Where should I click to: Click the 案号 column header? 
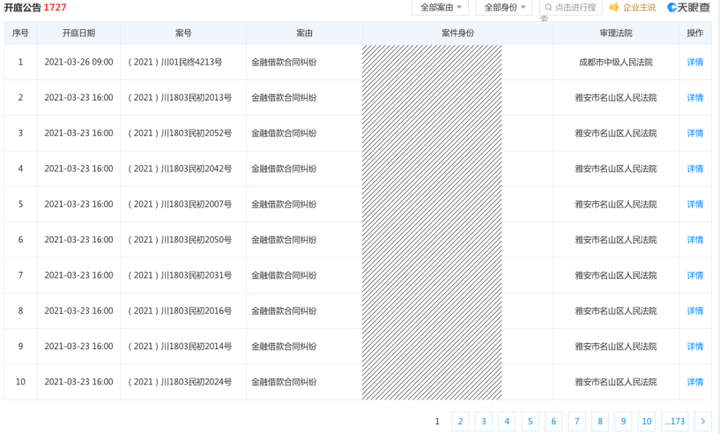(x=183, y=33)
